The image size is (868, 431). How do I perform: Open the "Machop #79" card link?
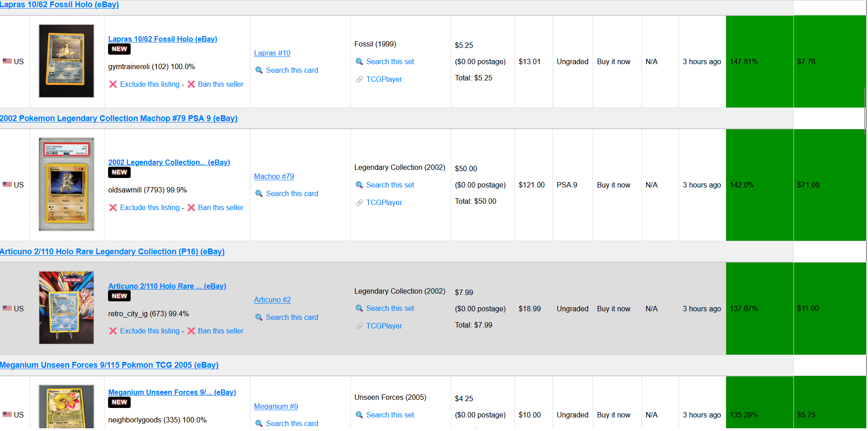click(x=274, y=176)
